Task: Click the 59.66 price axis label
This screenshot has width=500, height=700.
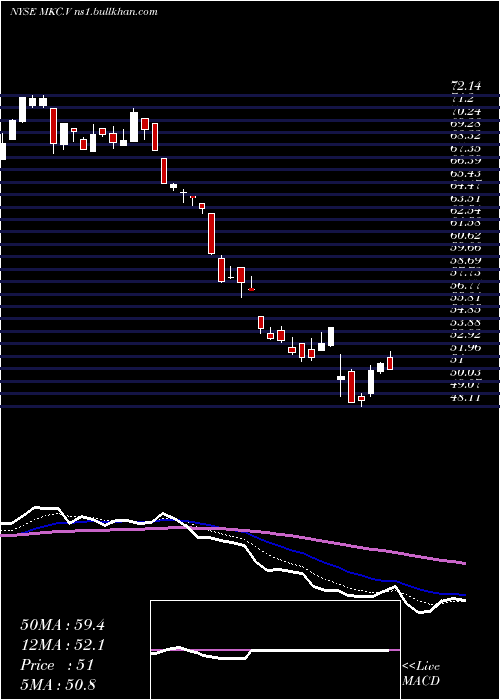Action: pos(467,248)
